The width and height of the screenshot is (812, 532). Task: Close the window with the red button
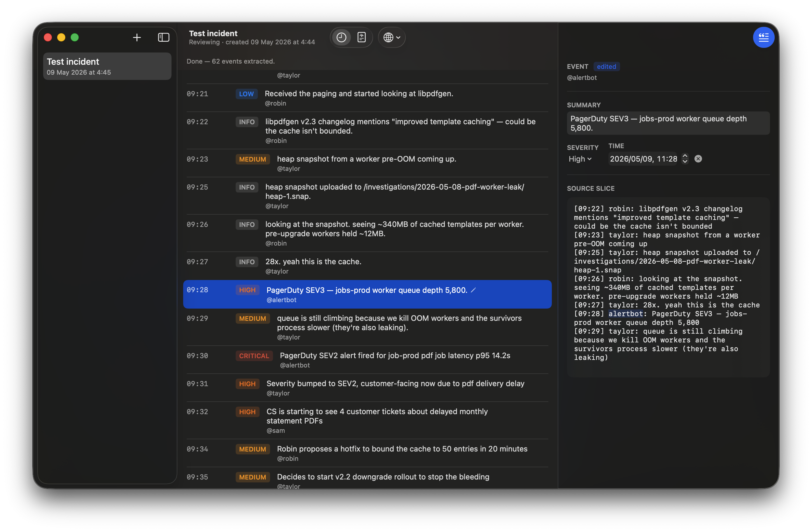pos(48,38)
